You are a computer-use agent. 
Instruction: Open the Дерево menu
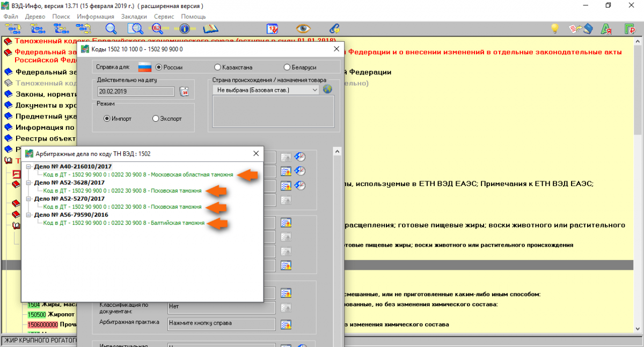[35, 17]
